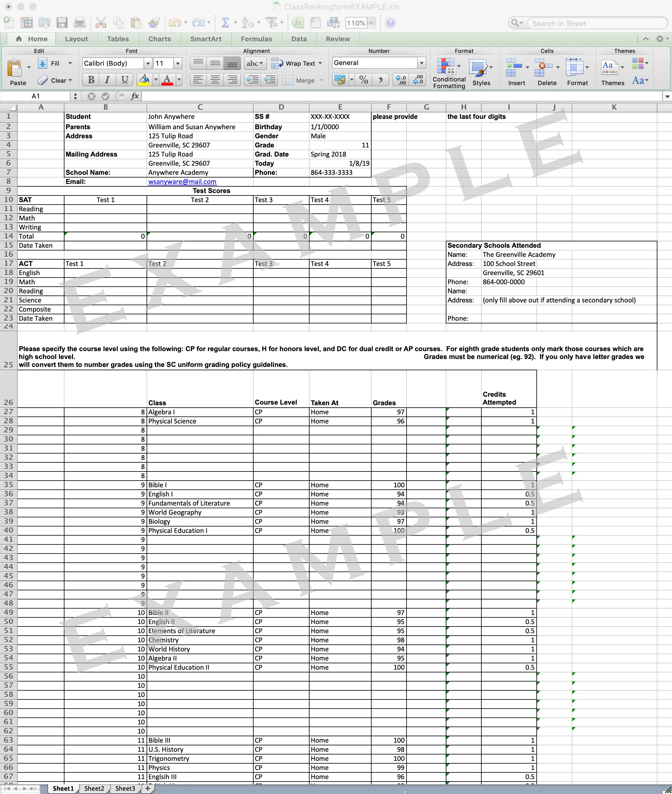The width and height of the screenshot is (672, 794).
Task: Click the Save disk icon
Action: tap(62, 23)
